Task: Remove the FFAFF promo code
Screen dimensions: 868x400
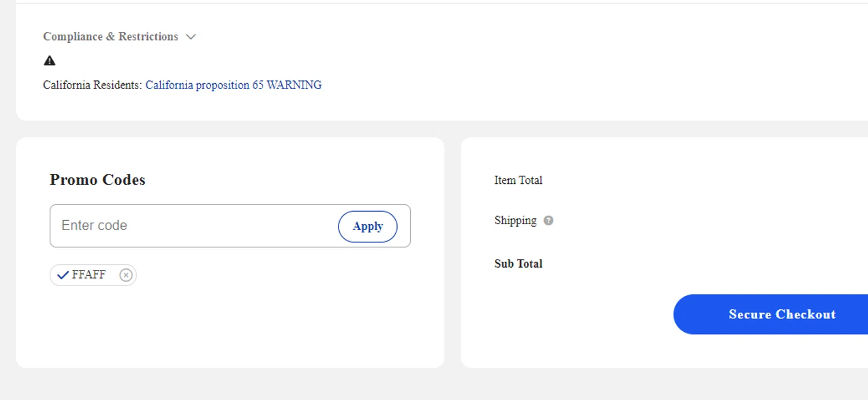Action: [126, 275]
